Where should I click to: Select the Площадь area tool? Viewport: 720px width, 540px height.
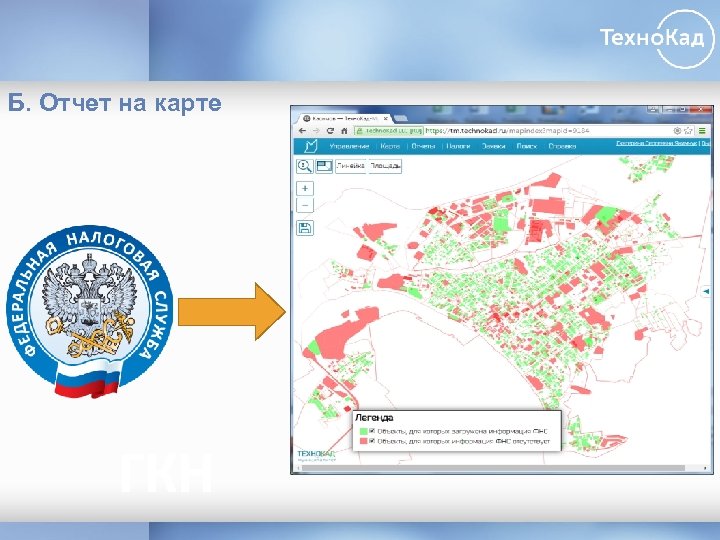click(x=385, y=166)
